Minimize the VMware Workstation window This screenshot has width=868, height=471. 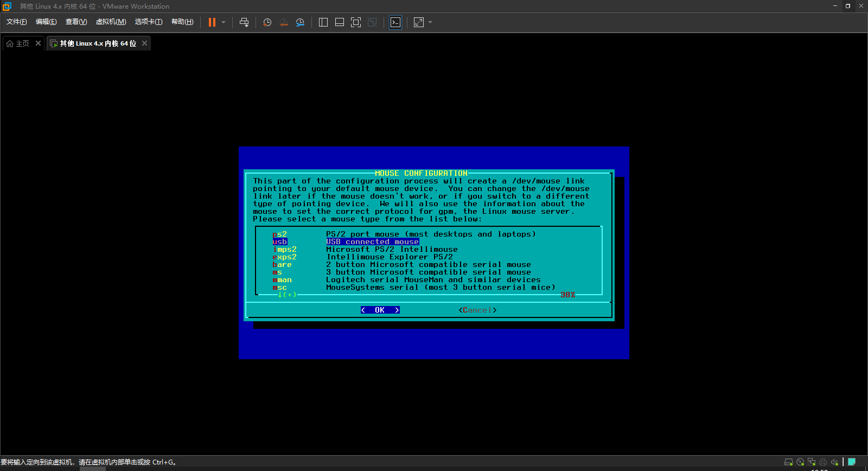[x=835, y=6]
